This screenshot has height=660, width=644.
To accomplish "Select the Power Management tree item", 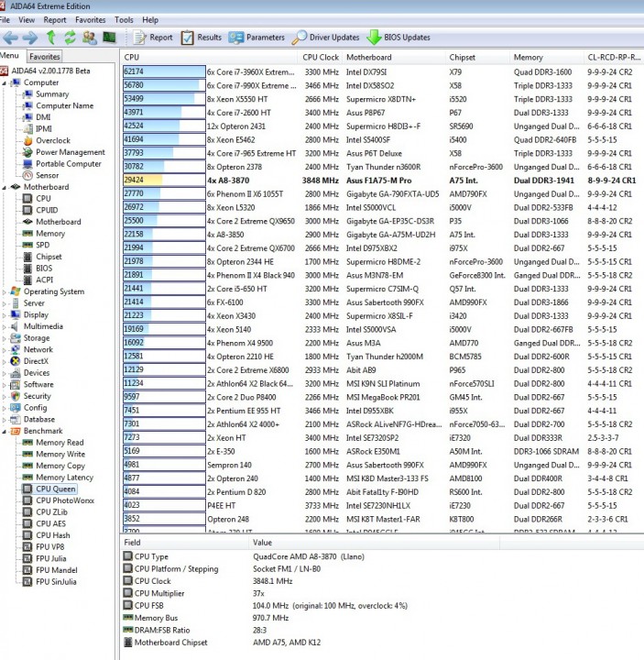I will click(x=71, y=152).
